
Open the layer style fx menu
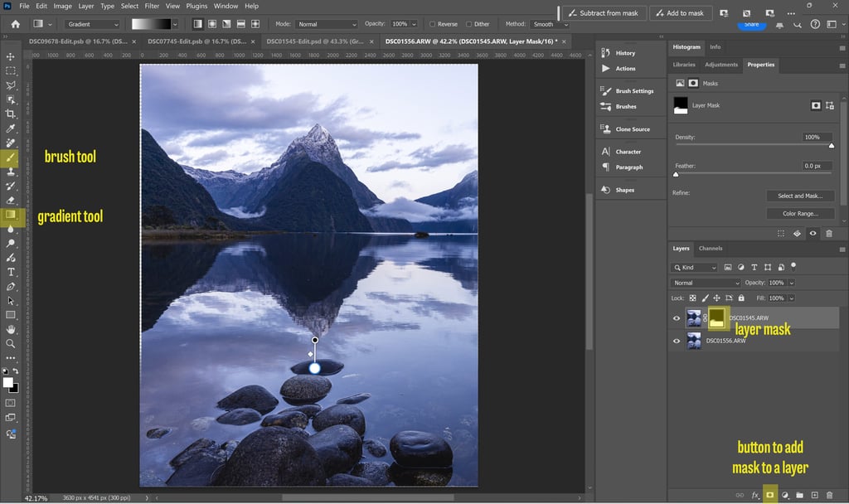click(754, 495)
